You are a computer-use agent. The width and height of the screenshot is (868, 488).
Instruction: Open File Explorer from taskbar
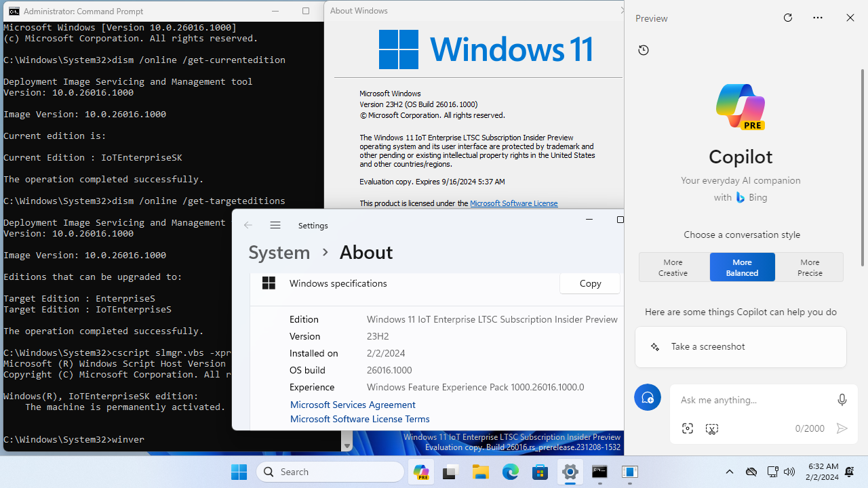coord(481,472)
